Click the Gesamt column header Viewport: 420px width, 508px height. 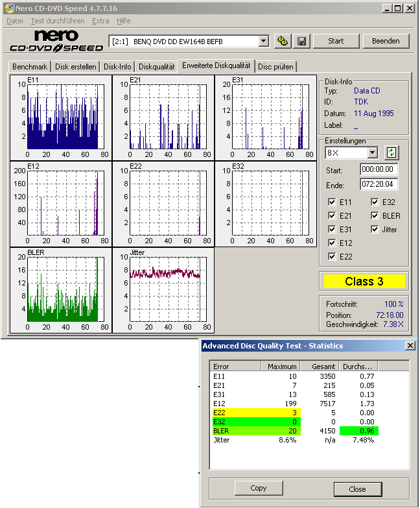coord(320,366)
